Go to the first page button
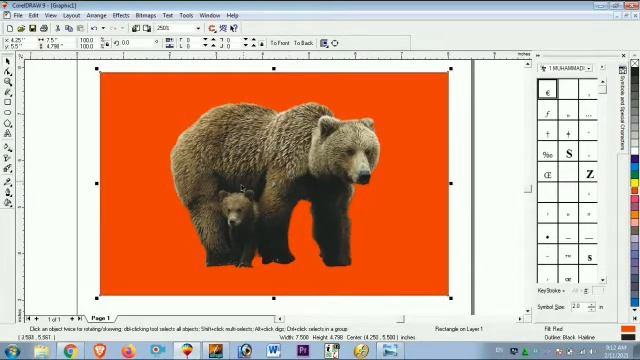This screenshot has width=640, height=360. click(28, 319)
